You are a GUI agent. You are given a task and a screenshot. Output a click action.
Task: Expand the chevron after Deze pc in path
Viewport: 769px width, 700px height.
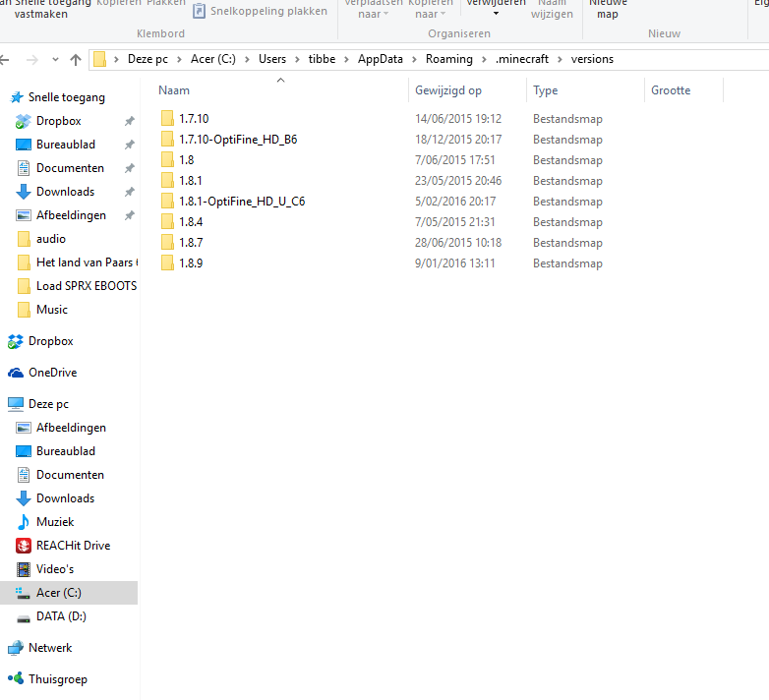pos(180,59)
